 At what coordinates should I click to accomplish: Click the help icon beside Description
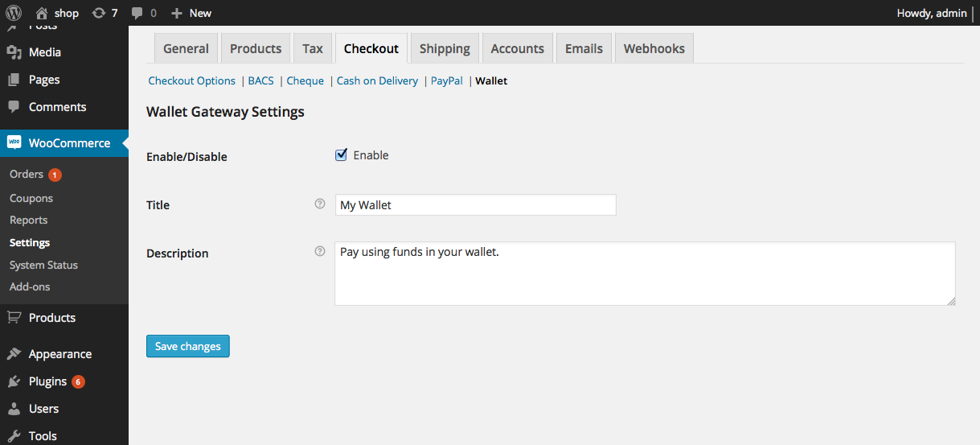coord(320,252)
